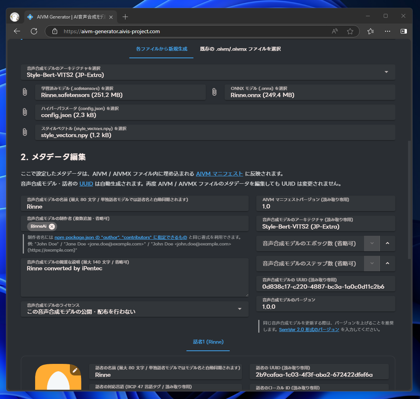Open npm package.json author format link
Viewport: 420px width, 399px height.
coord(121,237)
